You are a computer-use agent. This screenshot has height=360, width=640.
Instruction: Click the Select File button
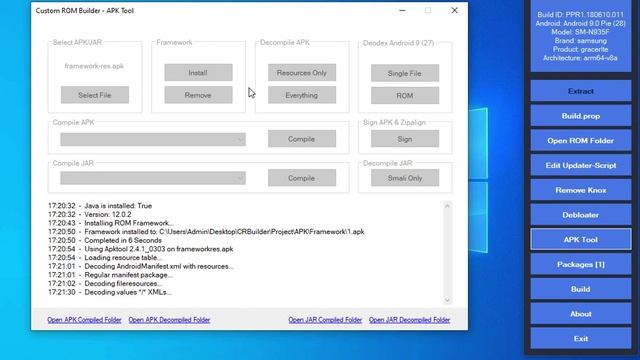[x=95, y=95]
